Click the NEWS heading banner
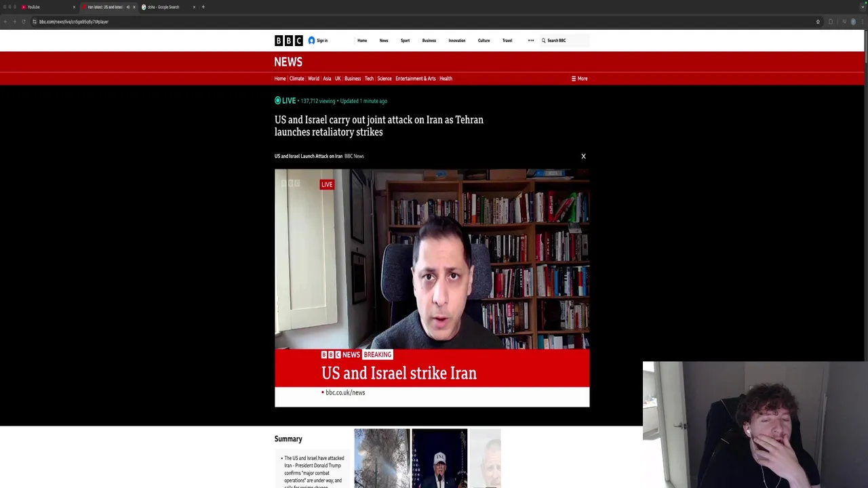 click(288, 62)
